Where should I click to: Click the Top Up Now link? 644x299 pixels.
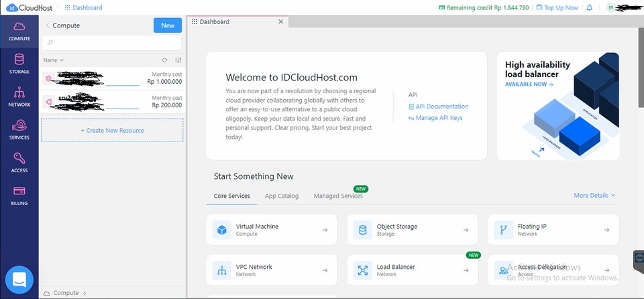pos(557,7)
